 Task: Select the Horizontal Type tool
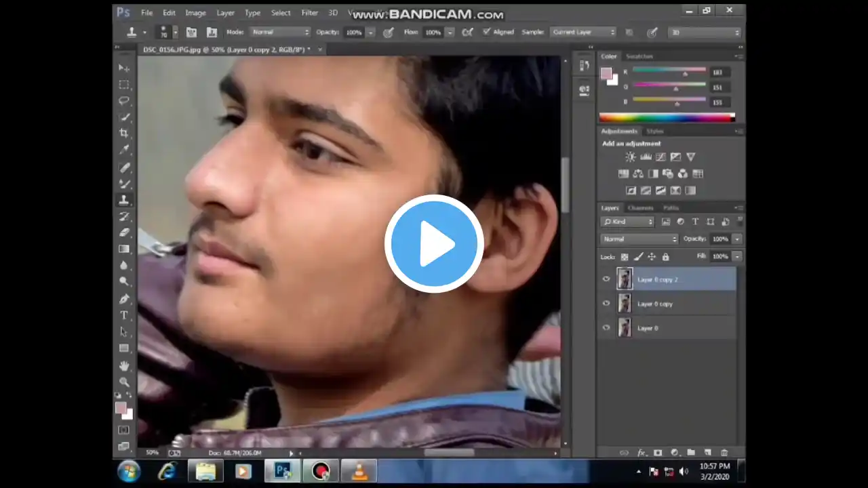pyautogui.click(x=124, y=315)
